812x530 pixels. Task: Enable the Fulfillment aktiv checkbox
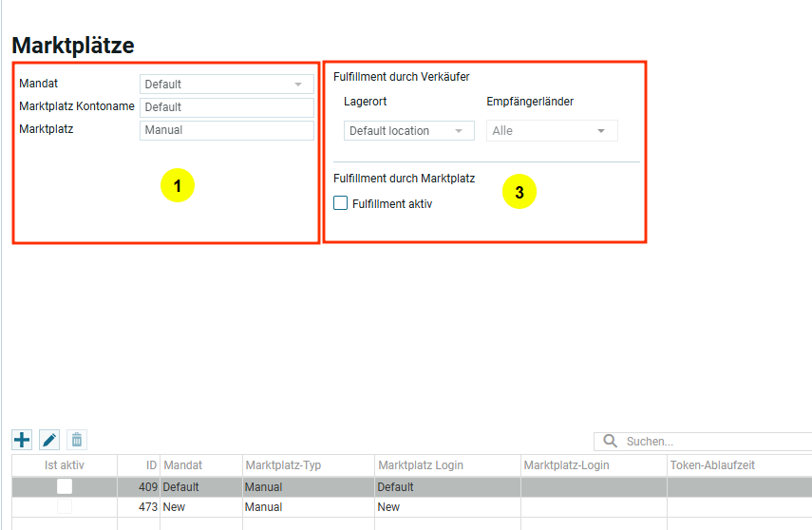click(x=341, y=203)
